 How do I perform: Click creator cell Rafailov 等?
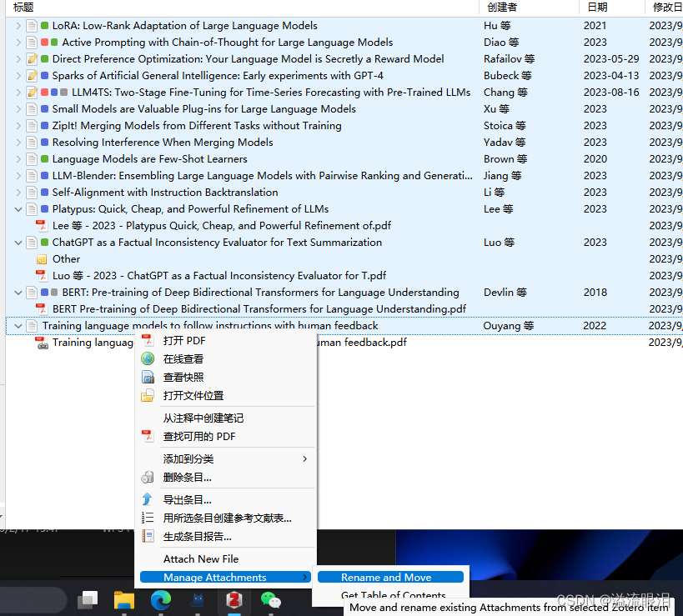pyautogui.click(x=509, y=59)
